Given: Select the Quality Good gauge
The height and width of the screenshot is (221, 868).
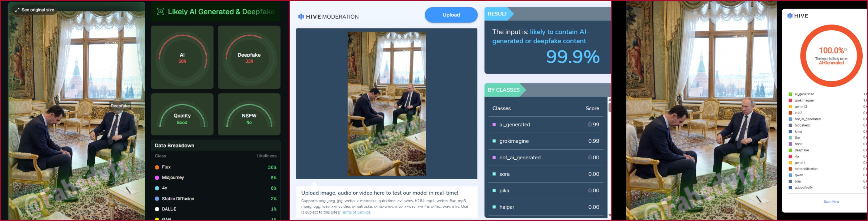Looking at the screenshot, I should coord(182,114).
